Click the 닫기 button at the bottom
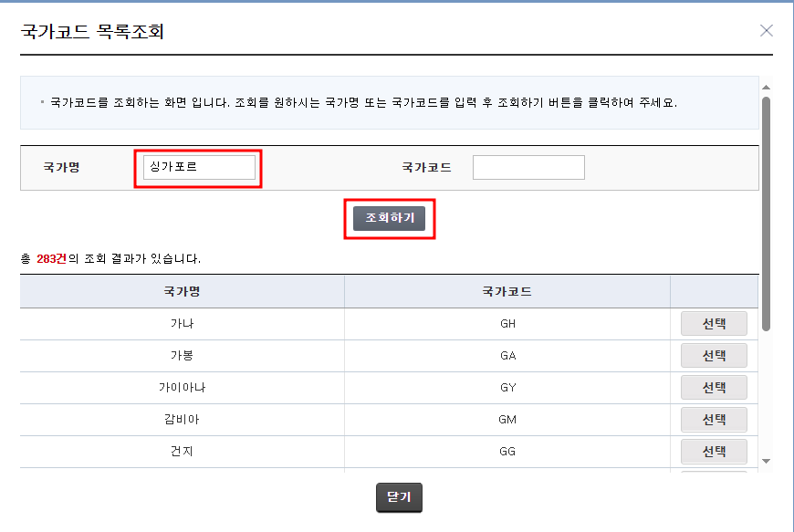794x532 pixels. click(398, 497)
